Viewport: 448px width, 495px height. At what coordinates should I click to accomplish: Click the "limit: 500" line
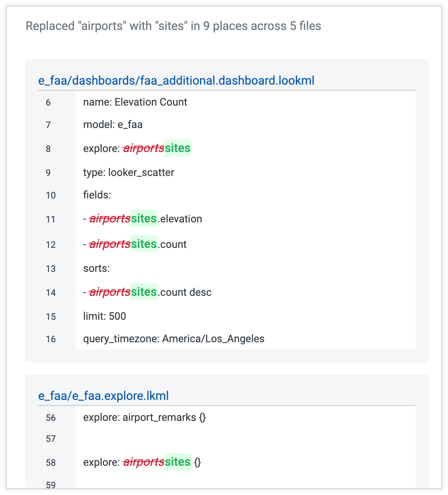105,316
